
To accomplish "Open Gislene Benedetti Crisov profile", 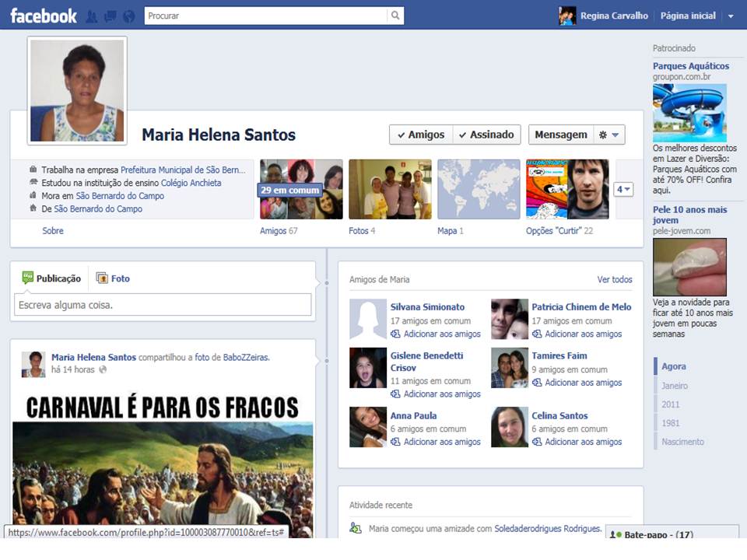I will (427, 362).
